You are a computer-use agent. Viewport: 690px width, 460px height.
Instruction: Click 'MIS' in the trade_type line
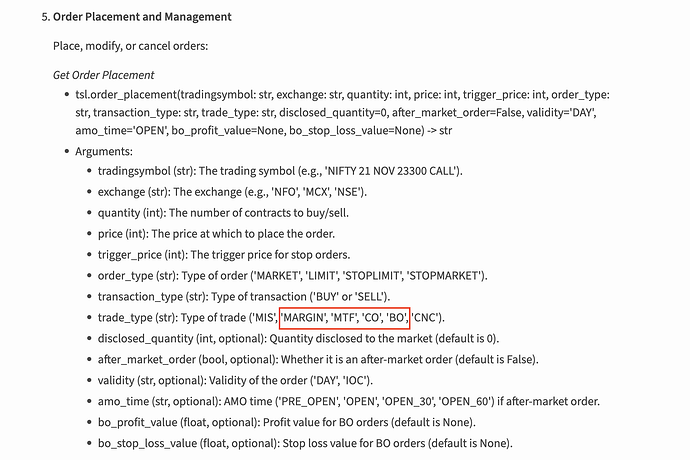264,318
